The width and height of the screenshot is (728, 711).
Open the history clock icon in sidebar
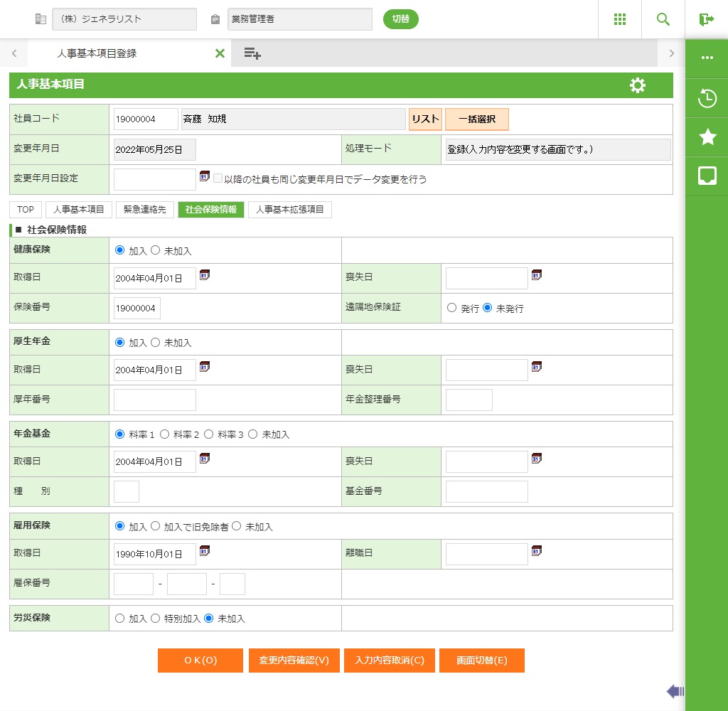click(707, 98)
